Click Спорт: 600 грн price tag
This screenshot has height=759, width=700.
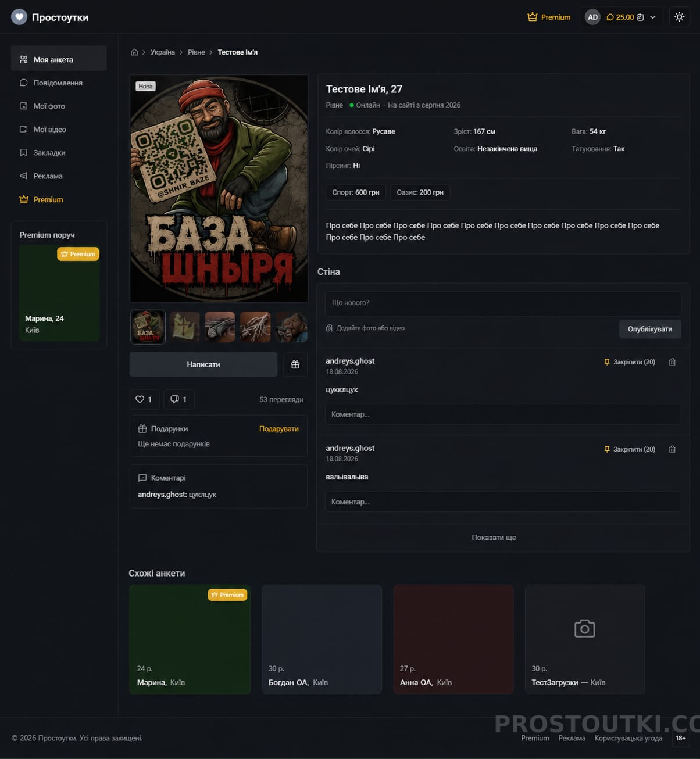click(x=356, y=192)
